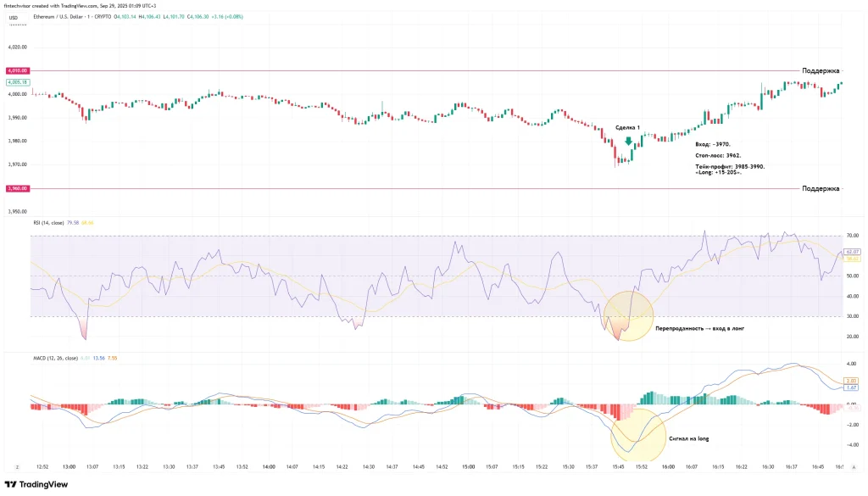Click the 14:00 label on the time axis
The width and height of the screenshot is (868, 496).
point(270,465)
